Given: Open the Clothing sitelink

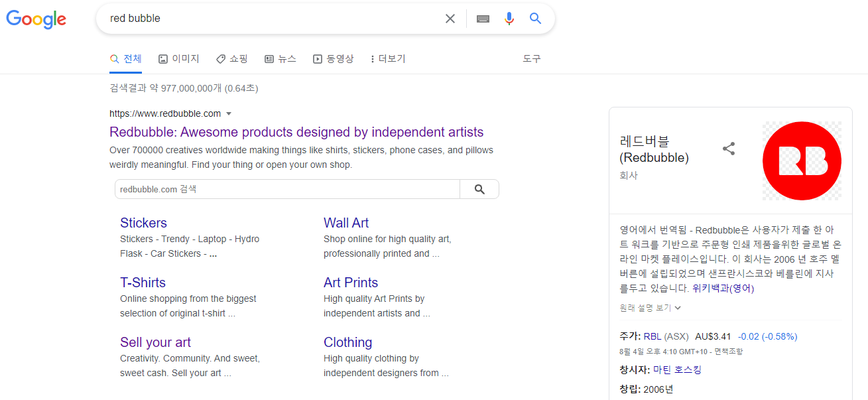Looking at the screenshot, I should (x=347, y=342).
